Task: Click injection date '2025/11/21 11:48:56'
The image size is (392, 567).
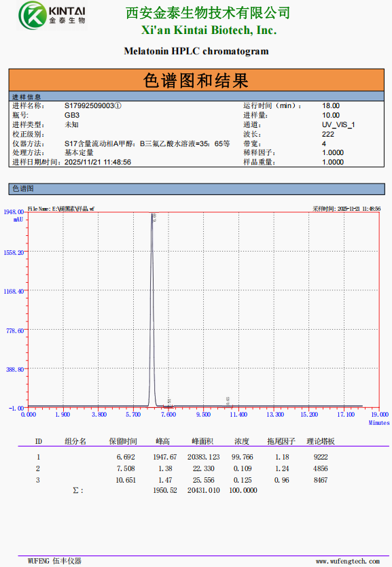Action: click(x=98, y=162)
